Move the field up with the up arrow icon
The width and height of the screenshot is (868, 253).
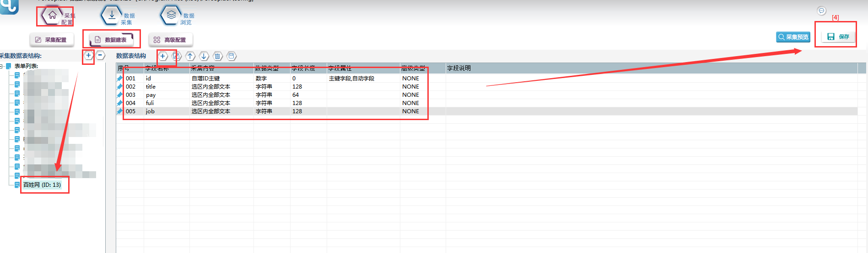pos(190,56)
